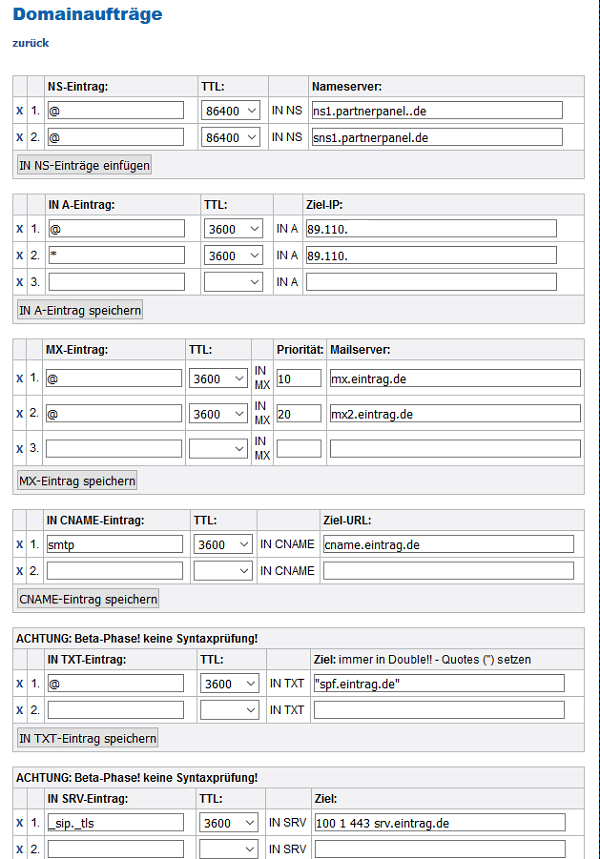Focus SRV name field _sip._tls
This screenshot has width=600, height=859.
pos(116,823)
